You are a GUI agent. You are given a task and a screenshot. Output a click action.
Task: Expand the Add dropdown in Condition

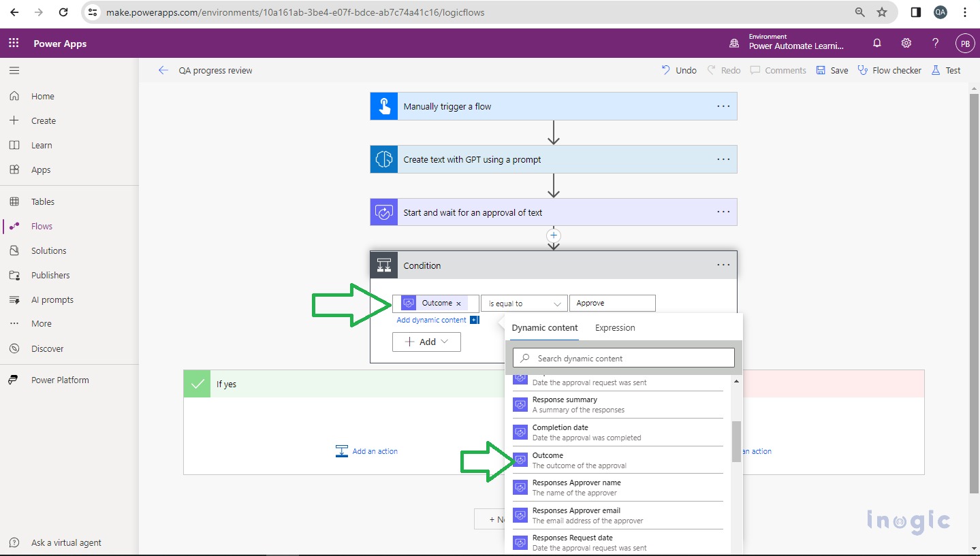coord(427,342)
